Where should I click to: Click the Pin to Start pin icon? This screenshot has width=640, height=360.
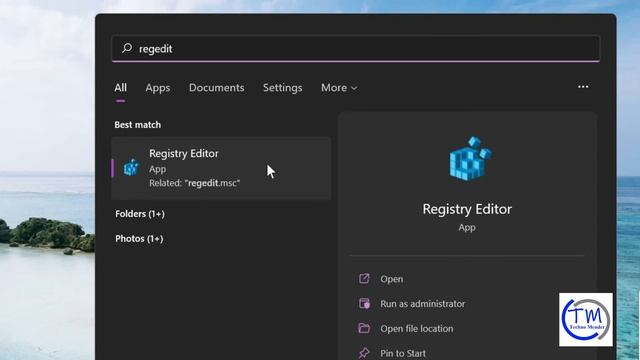point(364,353)
